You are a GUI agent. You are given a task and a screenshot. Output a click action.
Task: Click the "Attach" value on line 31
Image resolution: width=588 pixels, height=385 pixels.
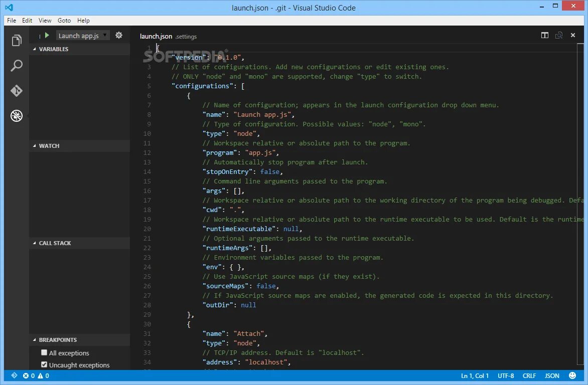249,334
